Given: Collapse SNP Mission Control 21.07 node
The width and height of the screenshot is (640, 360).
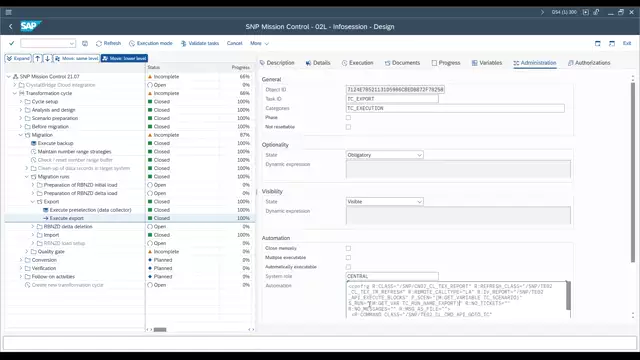Looking at the screenshot, I should click(9, 77).
